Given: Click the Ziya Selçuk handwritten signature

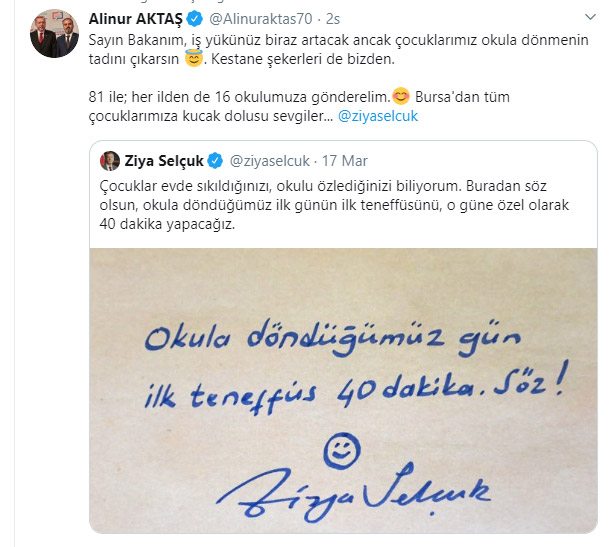Looking at the screenshot, I should (353, 493).
